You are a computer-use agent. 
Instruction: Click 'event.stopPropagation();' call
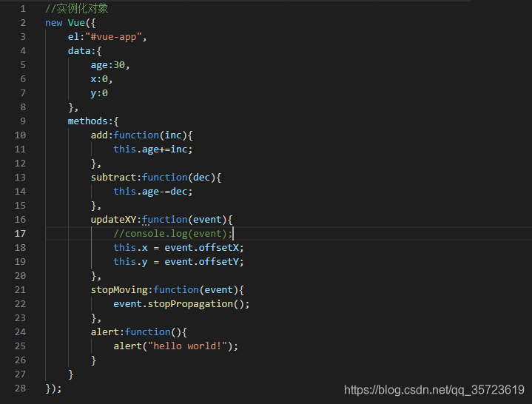coord(181,304)
